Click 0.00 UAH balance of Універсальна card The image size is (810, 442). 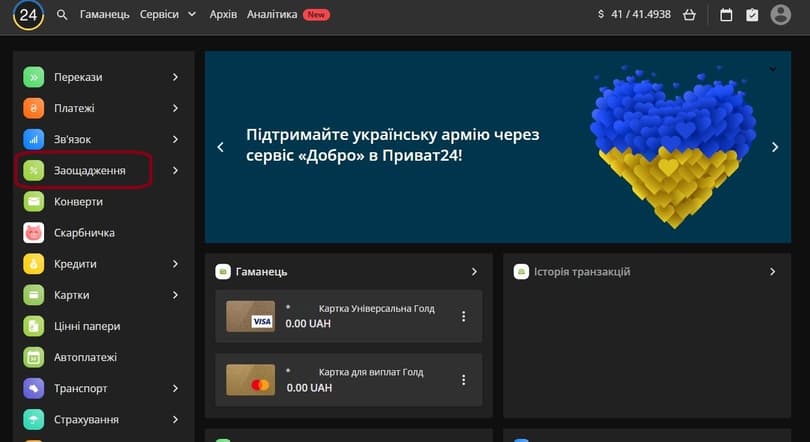(308, 324)
